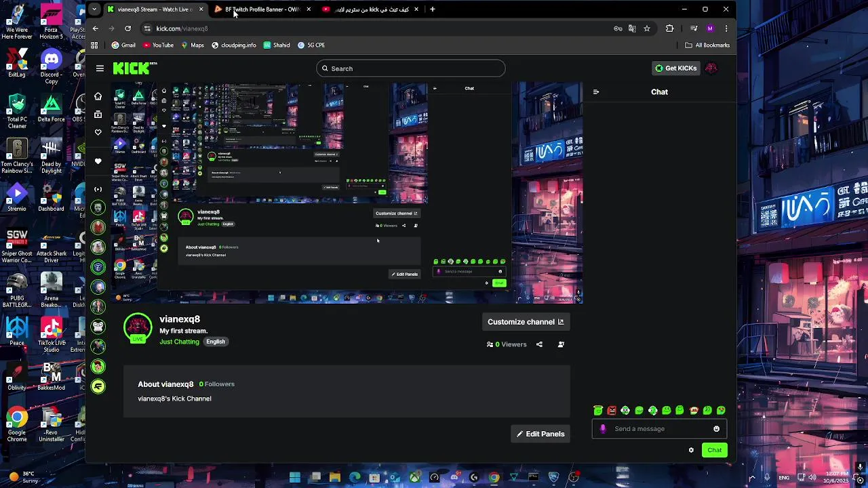868x488 pixels.
Task: Open Following heart icon in Kick sidebar
Action: point(98,132)
